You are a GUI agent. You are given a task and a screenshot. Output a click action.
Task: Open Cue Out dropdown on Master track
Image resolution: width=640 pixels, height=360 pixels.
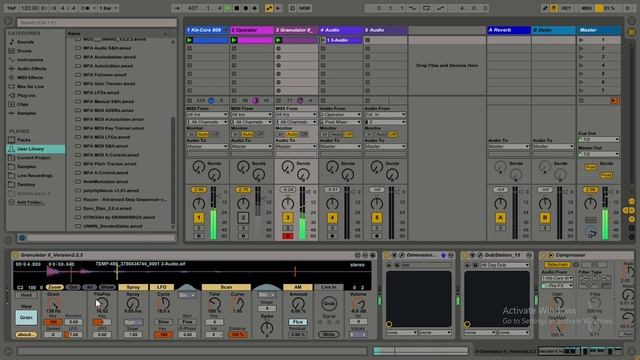click(x=599, y=140)
